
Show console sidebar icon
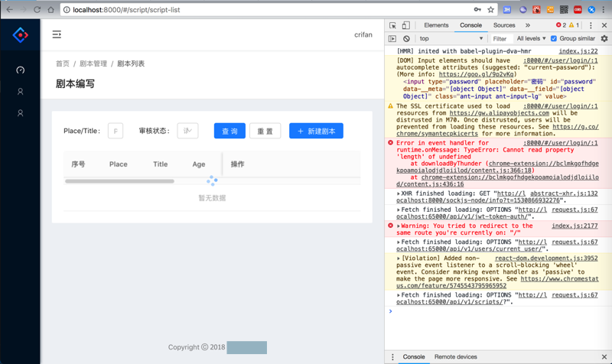[x=392, y=39]
